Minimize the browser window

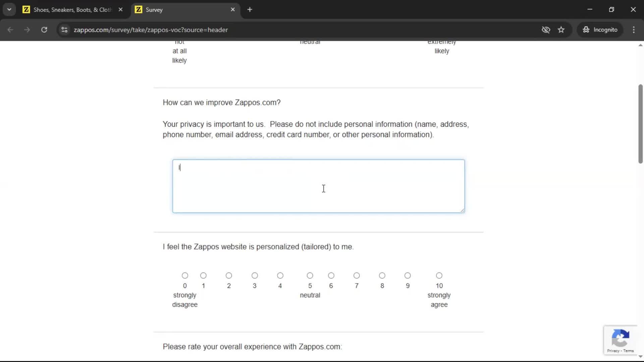pos(590,10)
